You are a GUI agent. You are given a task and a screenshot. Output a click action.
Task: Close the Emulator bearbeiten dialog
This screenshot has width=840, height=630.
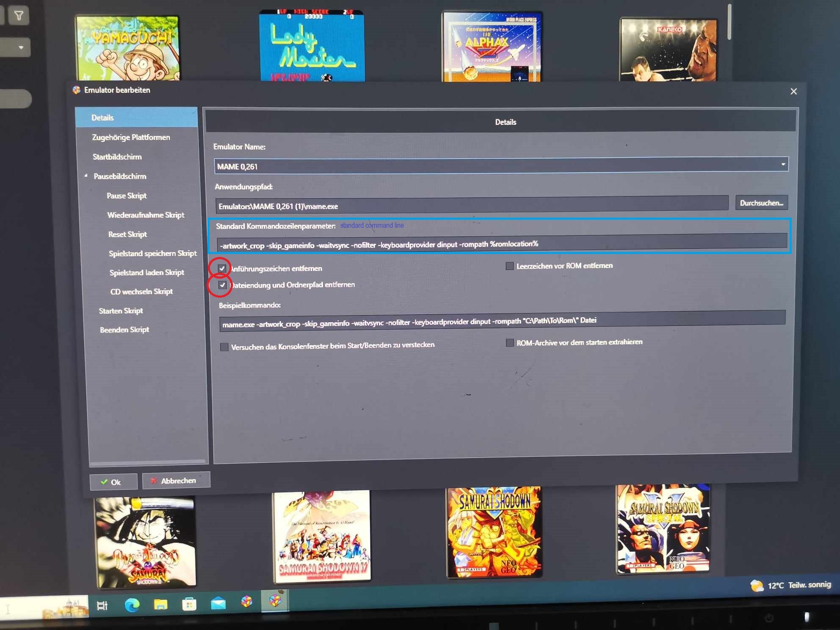pyautogui.click(x=793, y=91)
